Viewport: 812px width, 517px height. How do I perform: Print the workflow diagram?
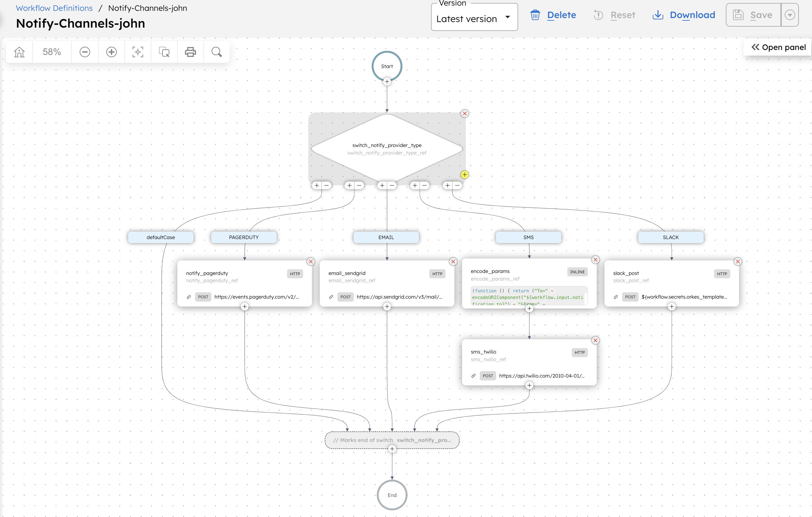(190, 52)
